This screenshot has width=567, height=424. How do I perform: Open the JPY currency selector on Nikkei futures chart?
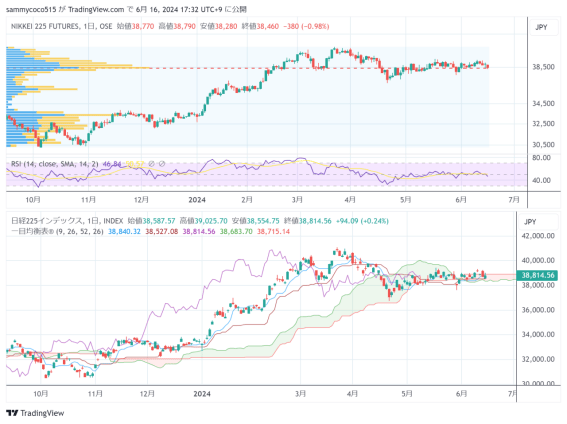tap(541, 27)
